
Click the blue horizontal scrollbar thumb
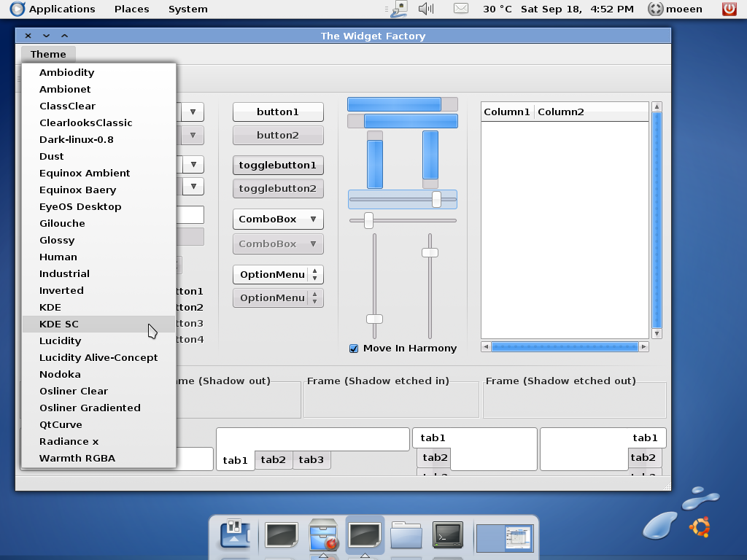(x=565, y=346)
